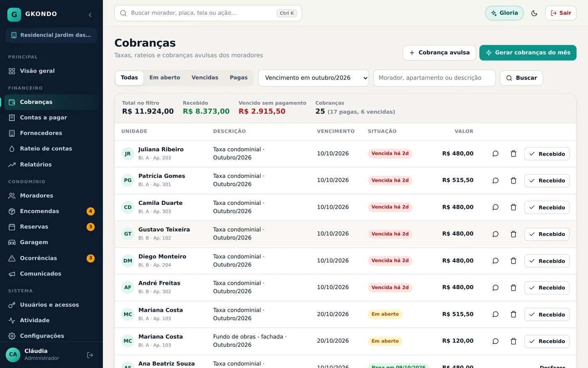Focus the Buscar morador, placa search field
The height and width of the screenshot is (368, 588).
[x=208, y=13]
